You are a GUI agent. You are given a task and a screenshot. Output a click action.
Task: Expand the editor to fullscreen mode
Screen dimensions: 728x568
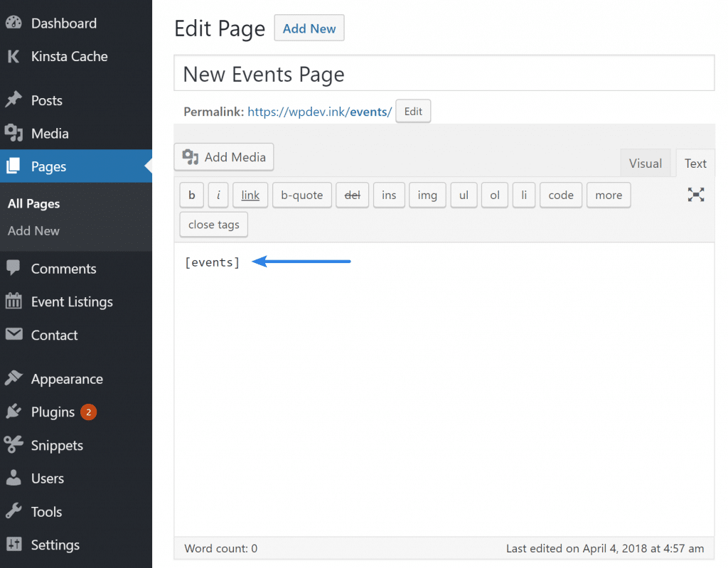695,193
